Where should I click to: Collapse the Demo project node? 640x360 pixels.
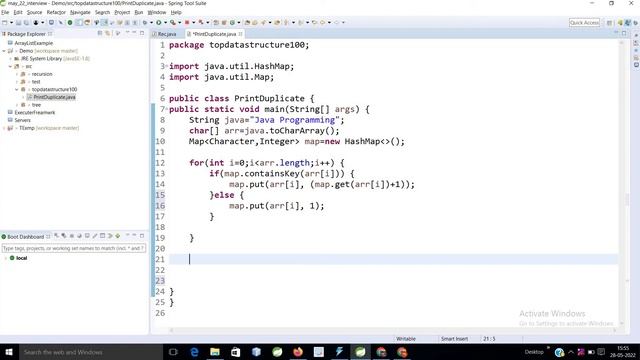(x=4, y=51)
